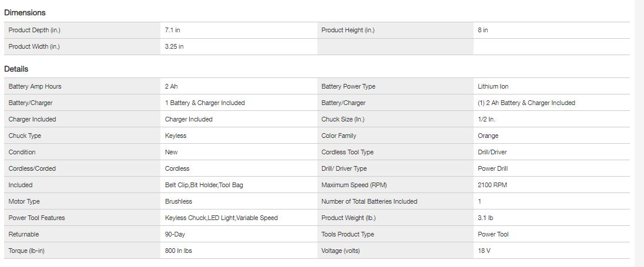Click the Cordless Tool Type label

point(348,152)
